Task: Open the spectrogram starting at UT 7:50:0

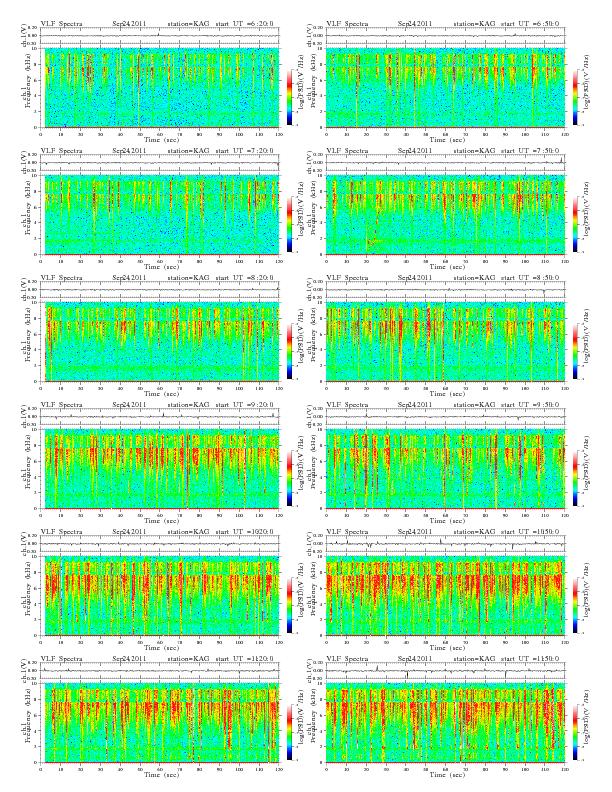Action: coord(445,215)
